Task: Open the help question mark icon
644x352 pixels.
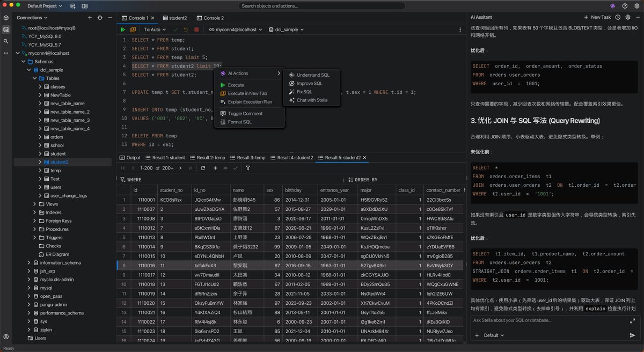Action: [625, 6]
